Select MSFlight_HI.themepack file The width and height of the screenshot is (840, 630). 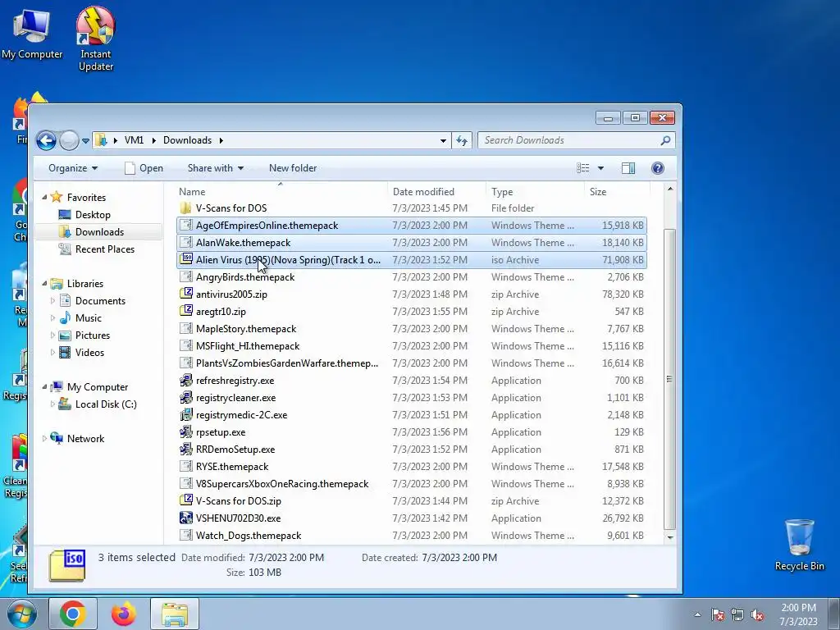pyautogui.click(x=412, y=346)
